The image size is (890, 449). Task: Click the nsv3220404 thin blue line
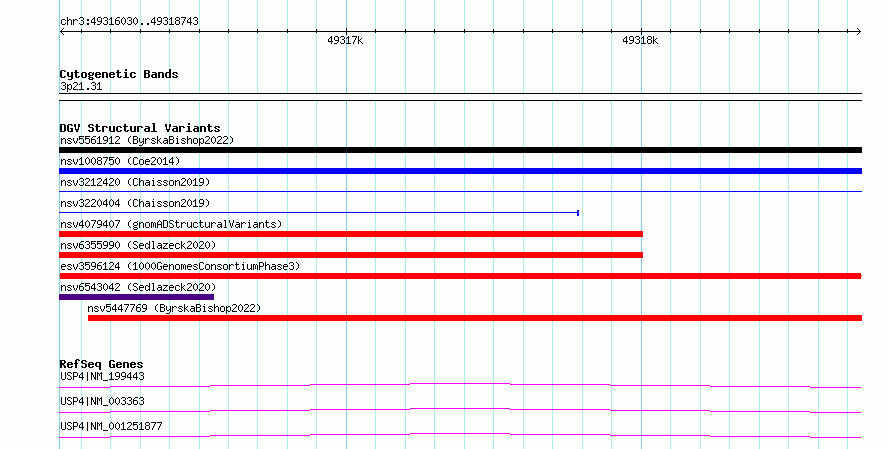(319, 213)
